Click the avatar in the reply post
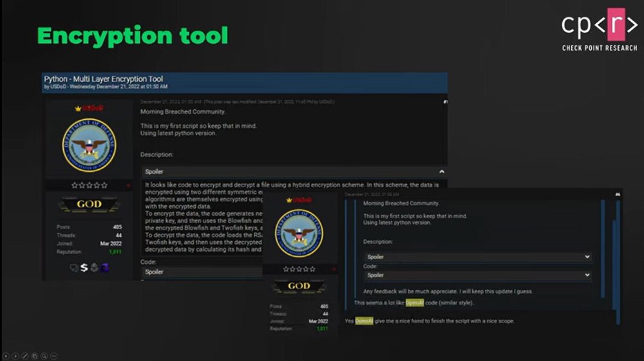 click(299, 233)
